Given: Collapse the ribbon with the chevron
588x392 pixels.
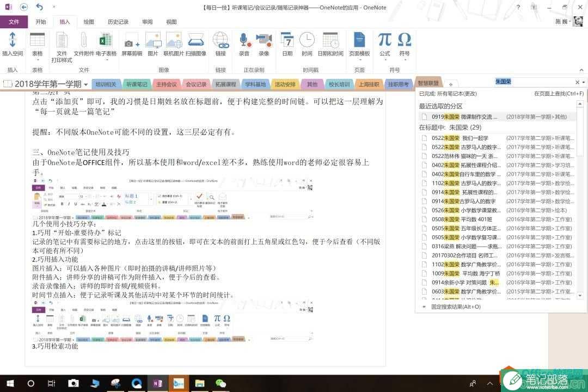Looking at the screenshot, I should (x=581, y=70).
